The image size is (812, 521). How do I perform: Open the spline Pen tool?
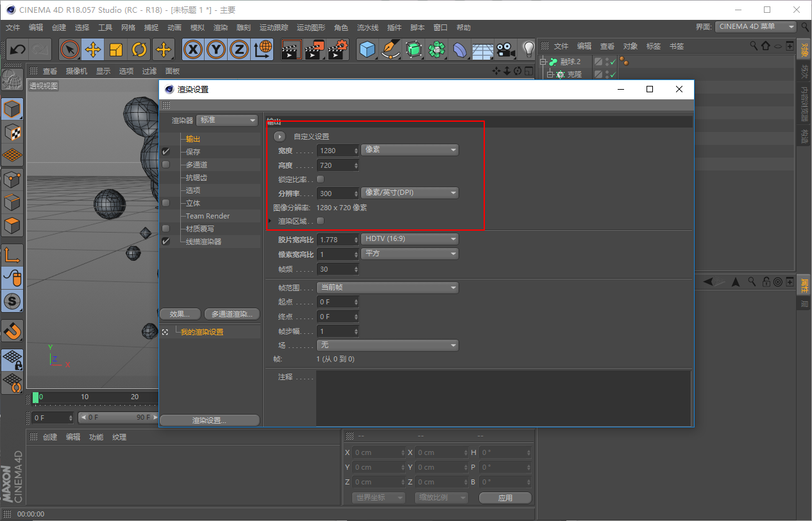tap(391, 49)
